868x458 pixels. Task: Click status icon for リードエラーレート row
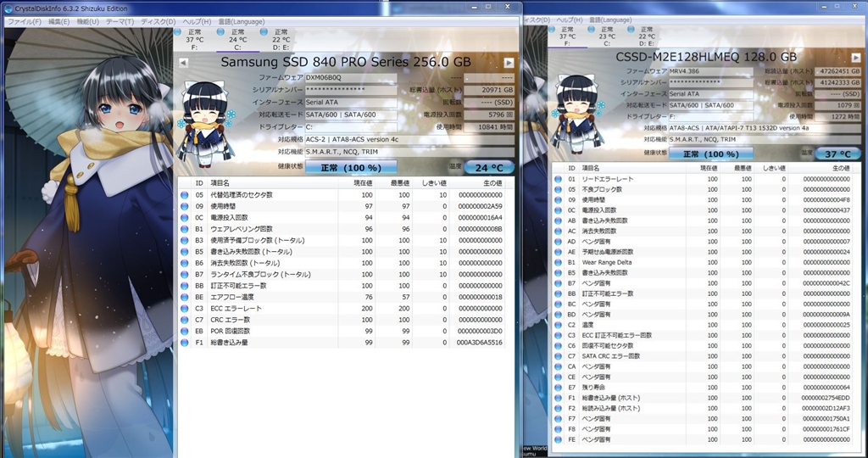click(x=558, y=179)
